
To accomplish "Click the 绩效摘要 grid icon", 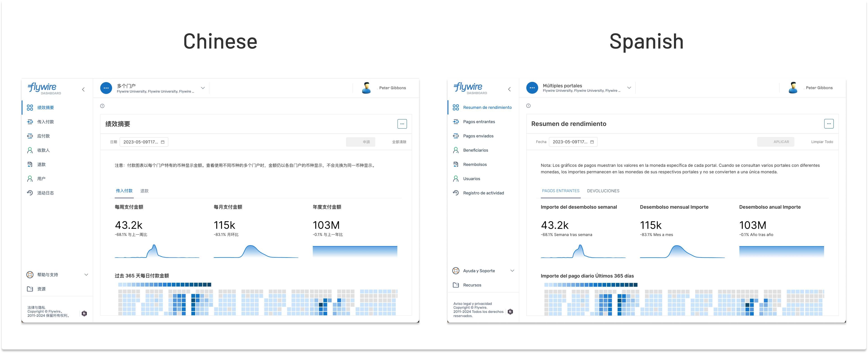I will coord(30,108).
